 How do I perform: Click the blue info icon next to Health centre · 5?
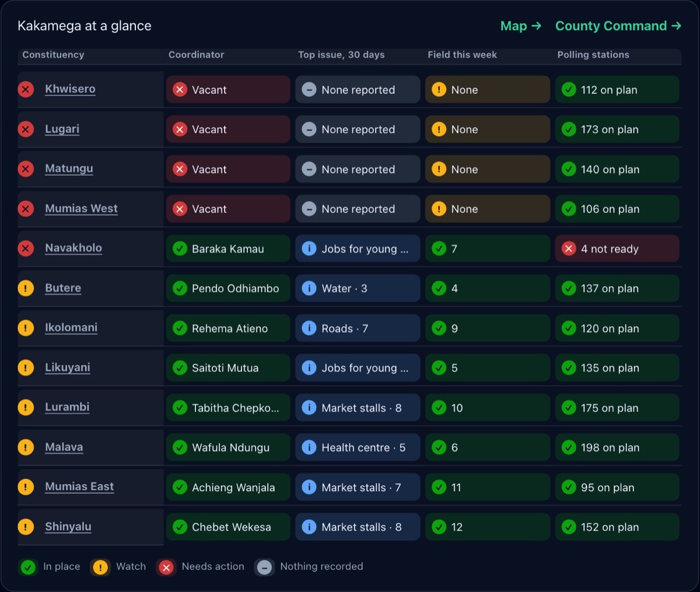[x=309, y=447]
